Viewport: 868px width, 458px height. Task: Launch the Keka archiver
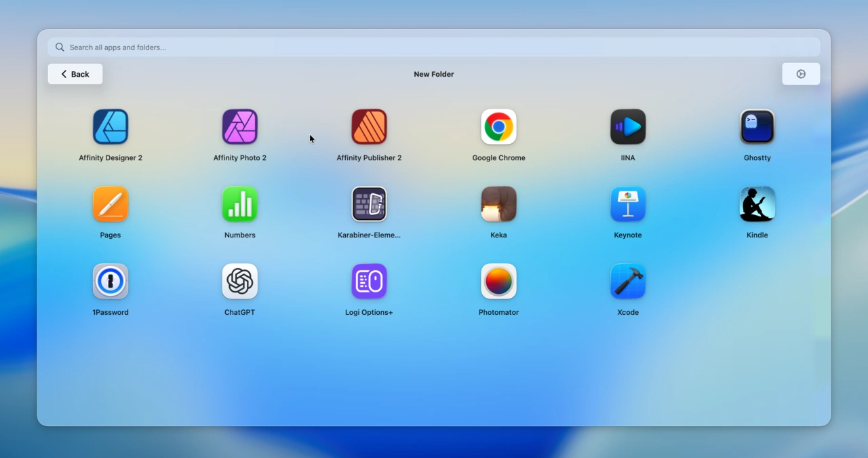tap(498, 204)
